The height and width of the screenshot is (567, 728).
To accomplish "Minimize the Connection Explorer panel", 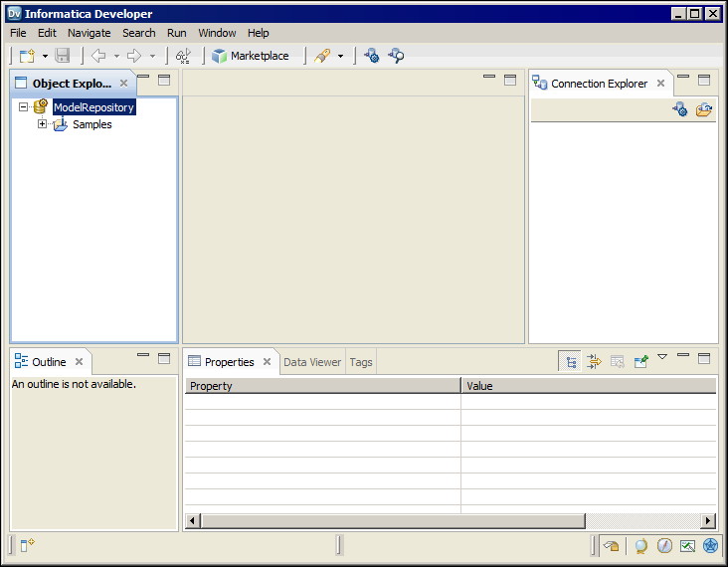I will 683,77.
